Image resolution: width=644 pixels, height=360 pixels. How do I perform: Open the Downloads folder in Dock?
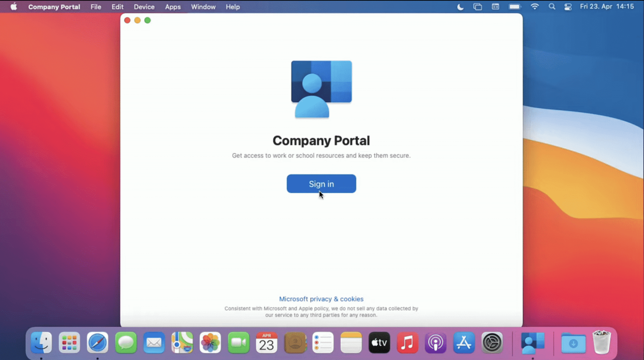(x=573, y=343)
